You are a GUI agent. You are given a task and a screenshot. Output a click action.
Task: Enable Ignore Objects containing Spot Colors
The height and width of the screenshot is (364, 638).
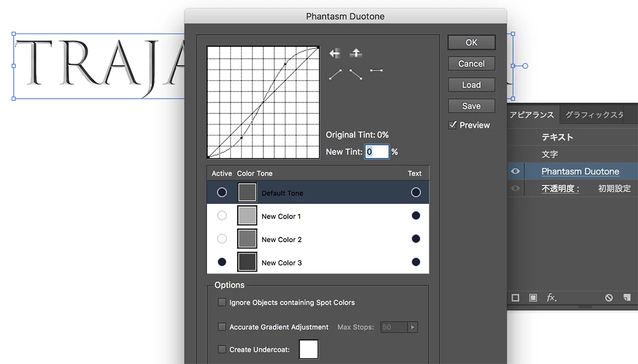click(222, 302)
